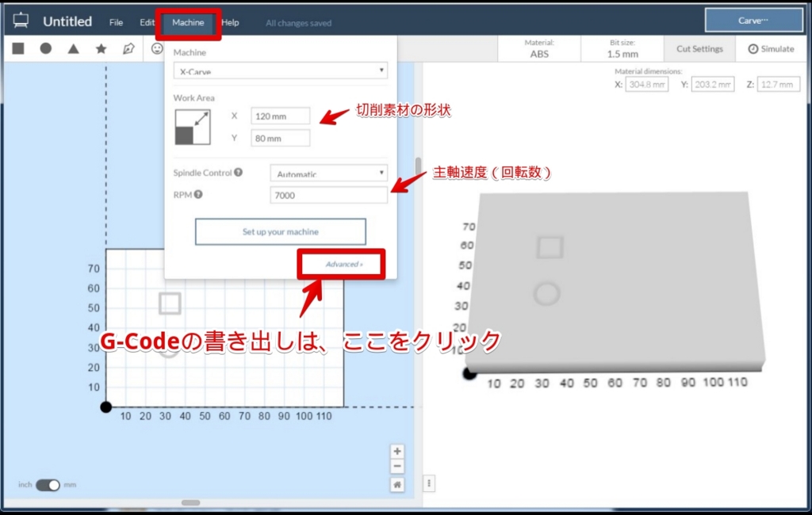Select the circle shape tool

pyautogui.click(x=45, y=48)
